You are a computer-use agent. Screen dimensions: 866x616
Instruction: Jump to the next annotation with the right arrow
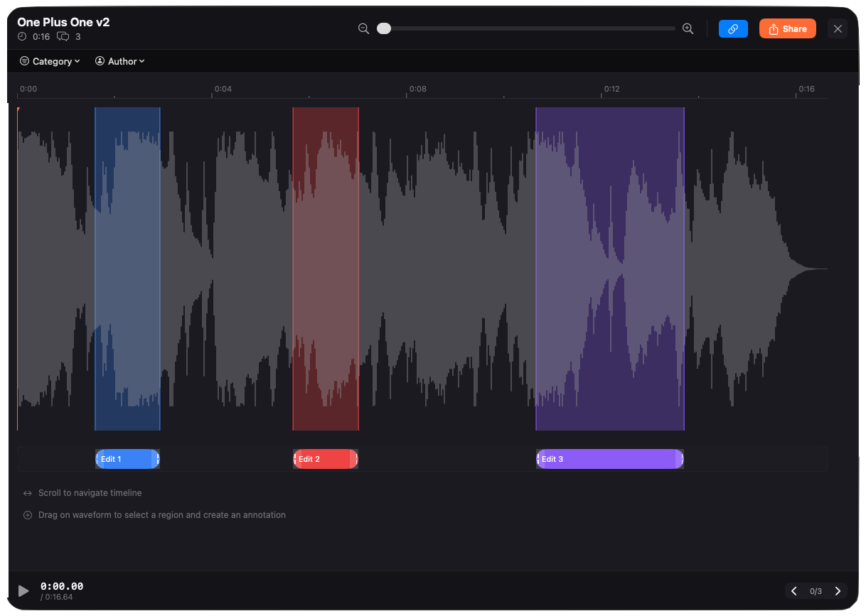click(838, 590)
